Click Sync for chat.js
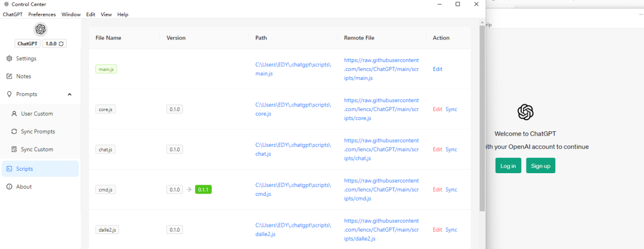This screenshot has width=644, height=249. pyautogui.click(x=451, y=149)
